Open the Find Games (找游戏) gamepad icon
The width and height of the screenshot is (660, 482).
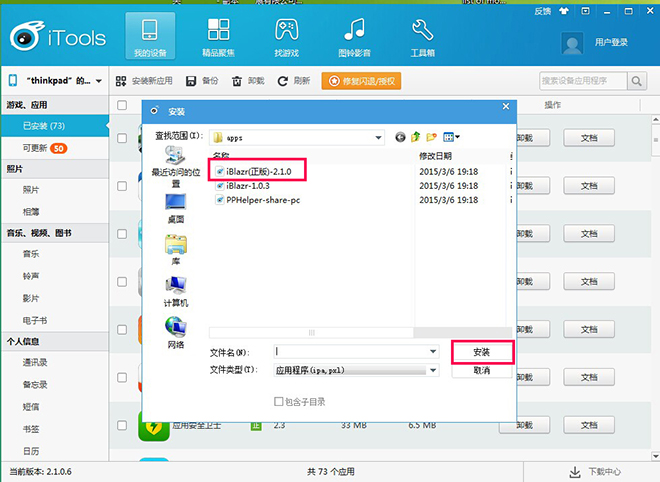pos(287,29)
